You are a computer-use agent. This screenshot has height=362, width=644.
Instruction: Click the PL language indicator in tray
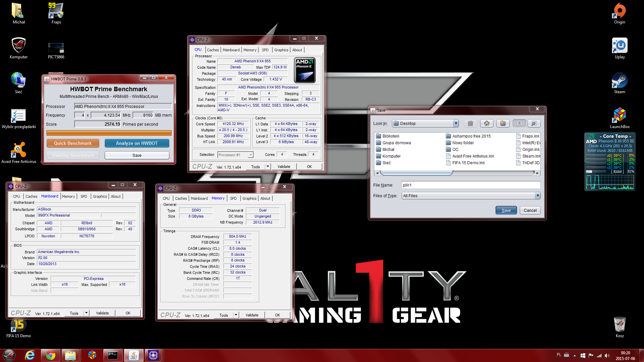559,355
